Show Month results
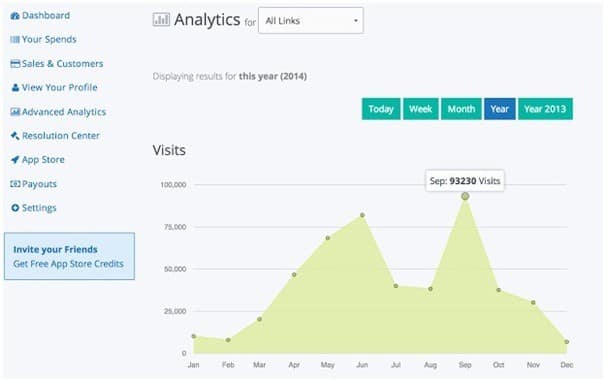The height and width of the screenshot is (381, 607). tap(461, 109)
